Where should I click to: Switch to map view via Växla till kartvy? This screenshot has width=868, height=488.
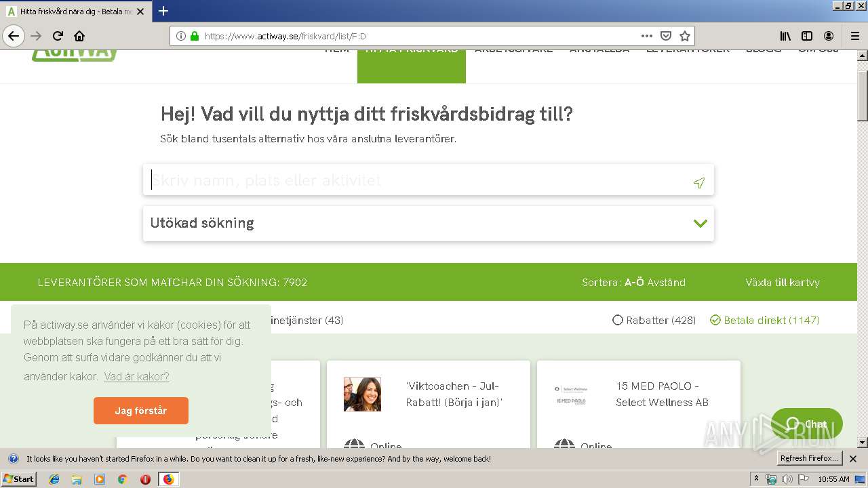[x=783, y=282]
